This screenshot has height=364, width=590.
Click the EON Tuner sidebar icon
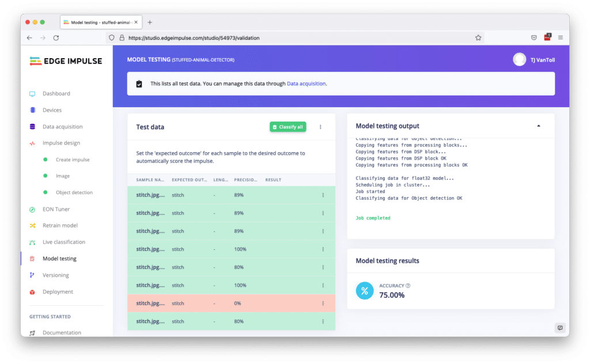tap(32, 209)
